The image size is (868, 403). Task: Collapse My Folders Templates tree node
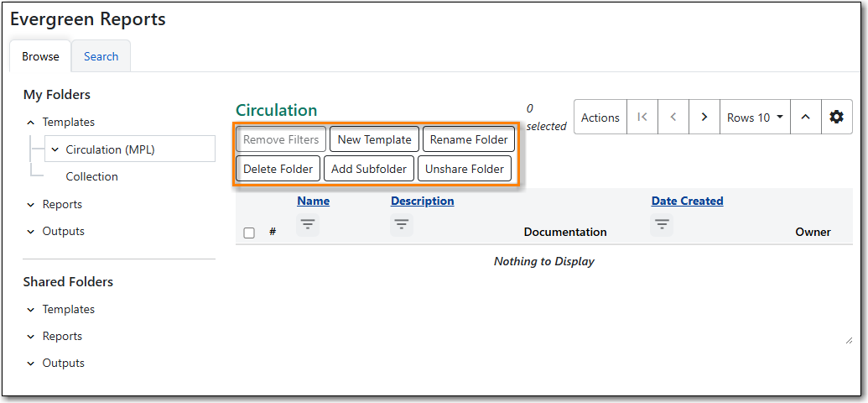point(31,123)
